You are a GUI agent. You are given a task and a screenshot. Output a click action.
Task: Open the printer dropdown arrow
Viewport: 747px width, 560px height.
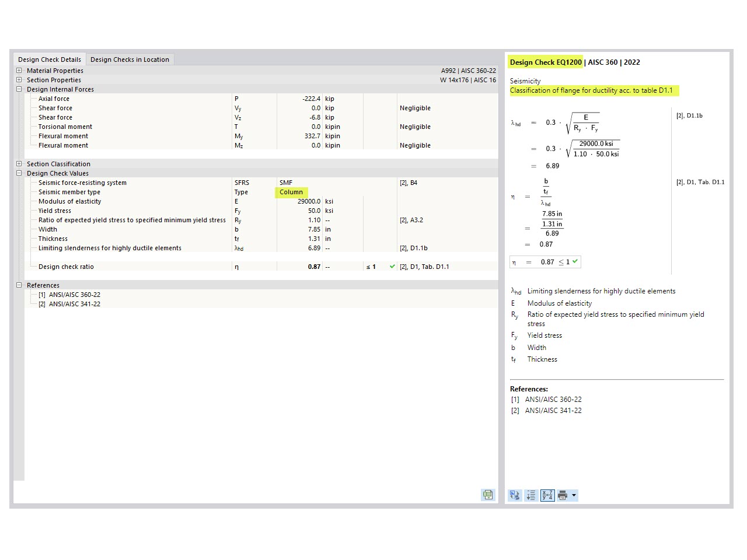(x=574, y=495)
